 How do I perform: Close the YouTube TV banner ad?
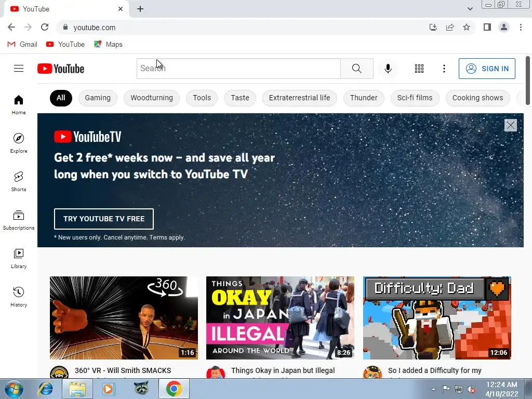coord(510,125)
